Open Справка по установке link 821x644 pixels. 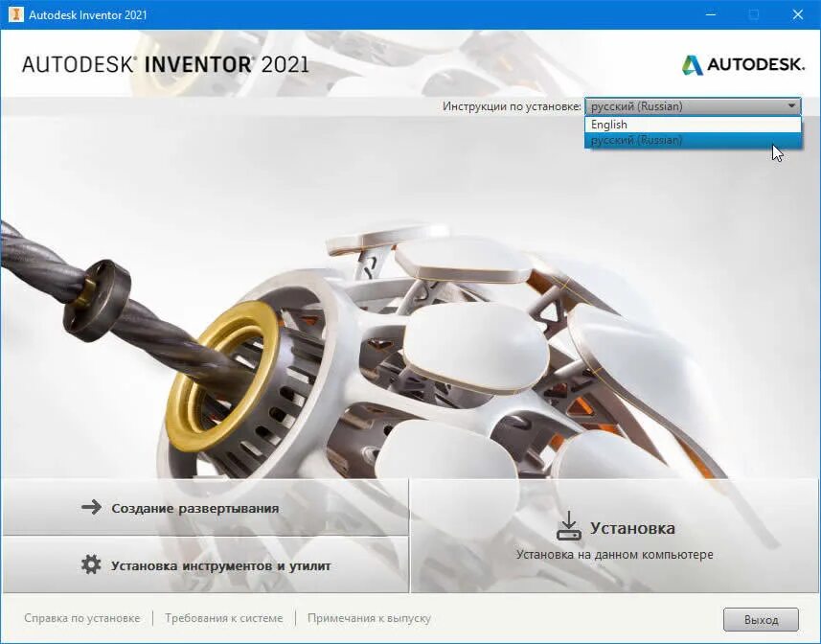pyautogui.click(x=82, y=618)
